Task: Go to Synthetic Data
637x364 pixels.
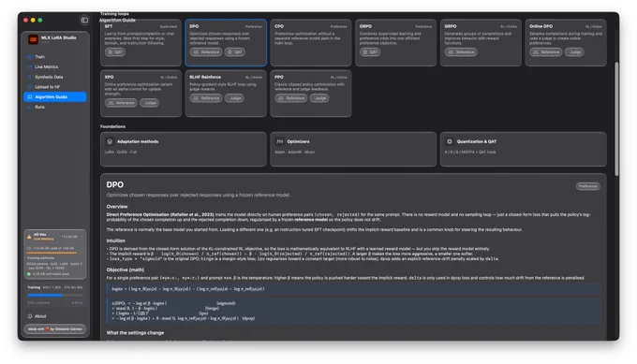Action: coord(55,77)
